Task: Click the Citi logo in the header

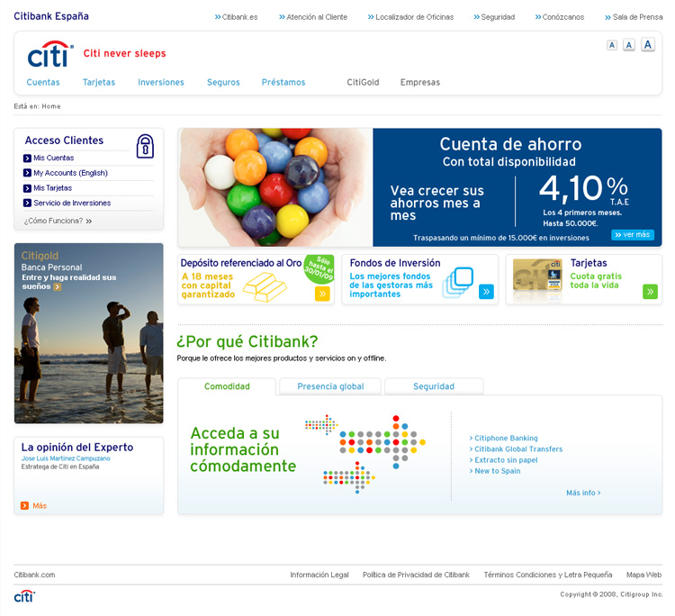Action: pos(50,54)
